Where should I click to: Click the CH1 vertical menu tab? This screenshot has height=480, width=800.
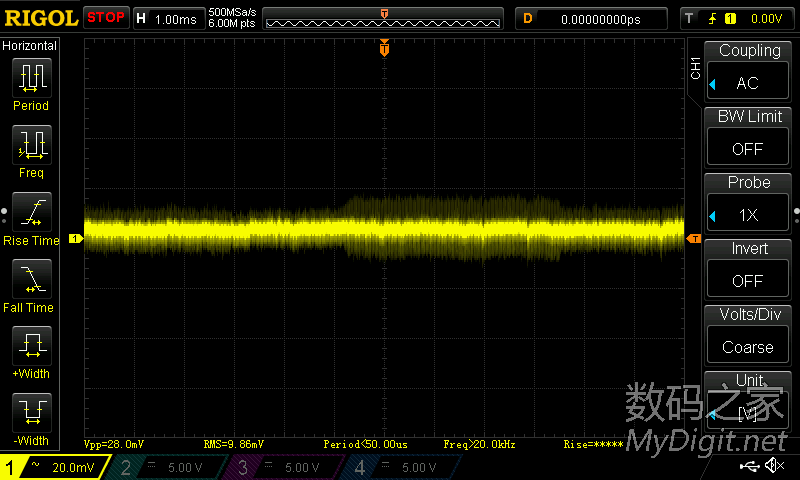[x=695, y=68]
